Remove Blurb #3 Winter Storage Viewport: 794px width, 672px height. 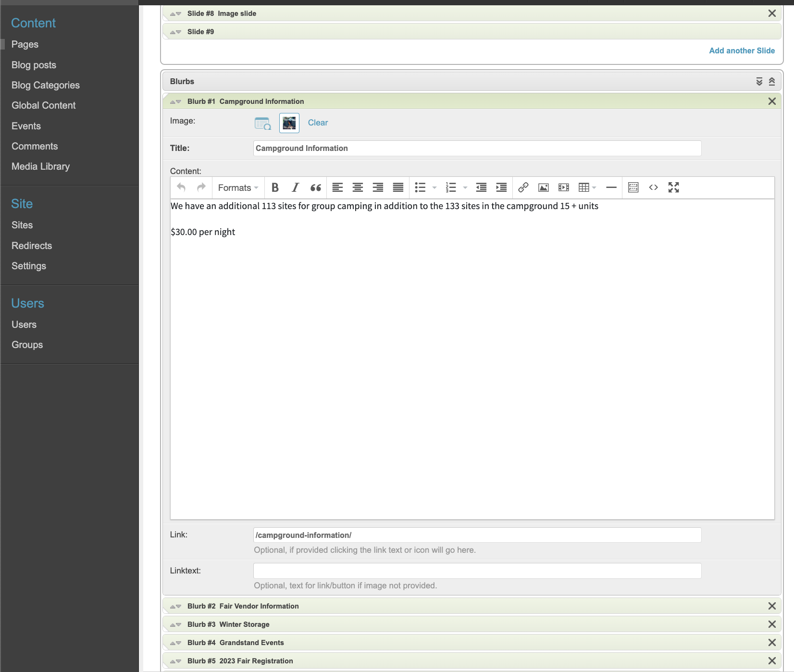tap(772, 624)
